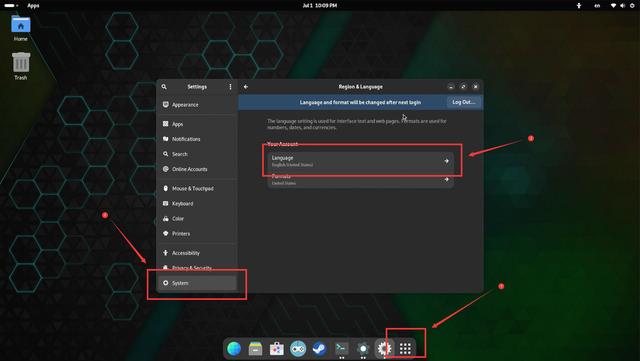The width and height of the screenshot is (640, 361).
Task: Open Mouse & Touchpad settings
Action: [197, 188]
